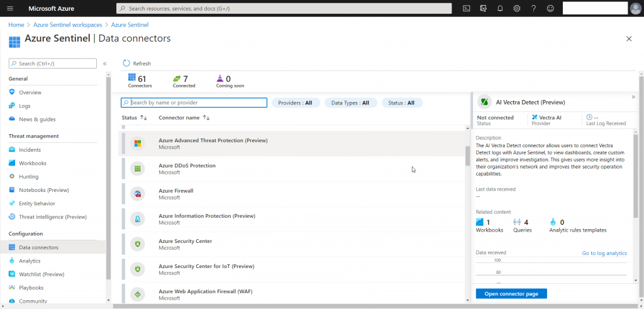The height and width of the screenshot is (309, 644).
Task: Open portal settings gear
Action: click(517, 8)
